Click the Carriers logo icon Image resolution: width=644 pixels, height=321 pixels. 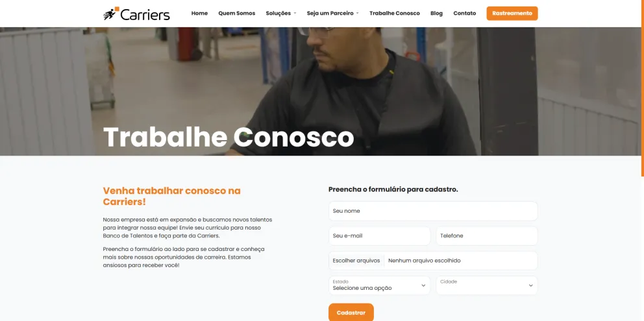coord(111,14)
